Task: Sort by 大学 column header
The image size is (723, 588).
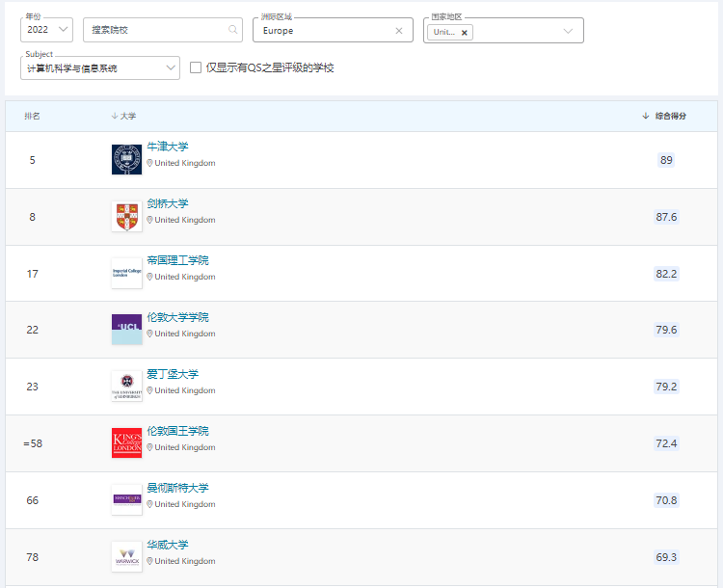Action: click(123, 116)
